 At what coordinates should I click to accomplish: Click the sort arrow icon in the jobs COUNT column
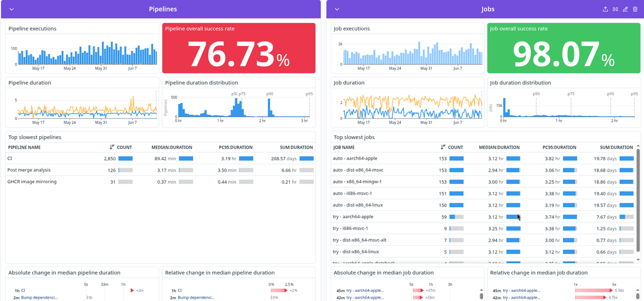(443, 147)
